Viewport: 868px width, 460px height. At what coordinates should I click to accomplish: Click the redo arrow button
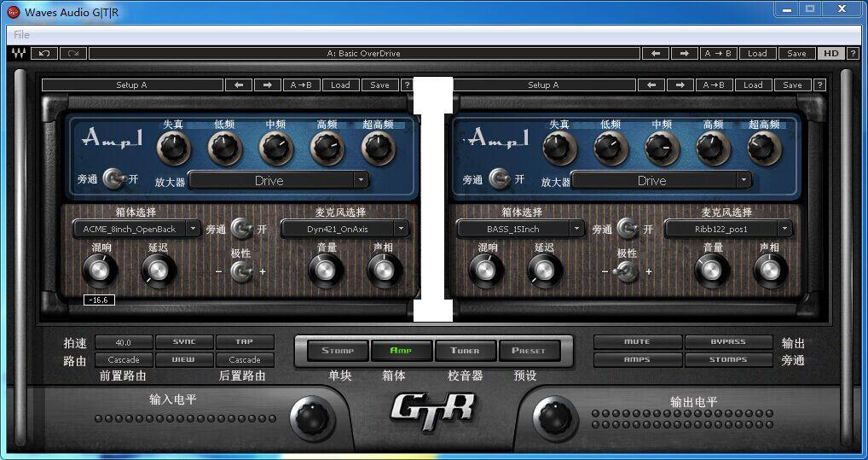pos(73,54)
